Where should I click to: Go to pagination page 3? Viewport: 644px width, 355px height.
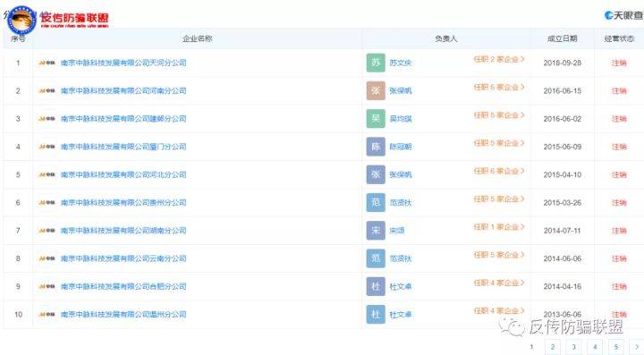coord(573,347)
